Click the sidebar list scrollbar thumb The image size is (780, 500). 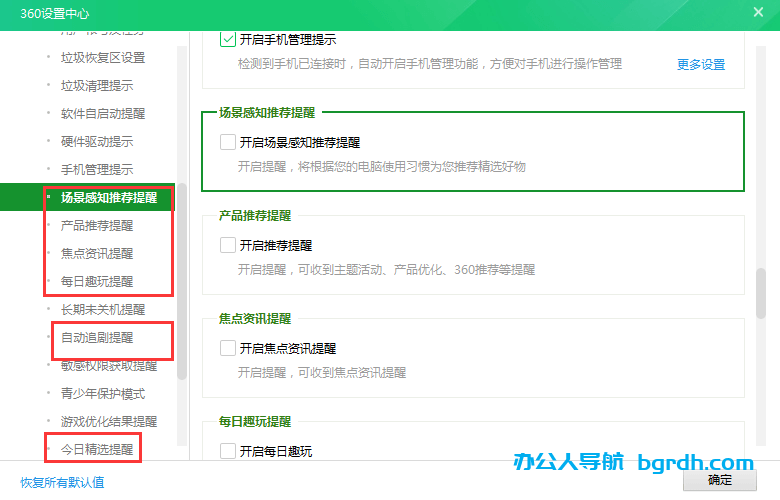[182, 281]
